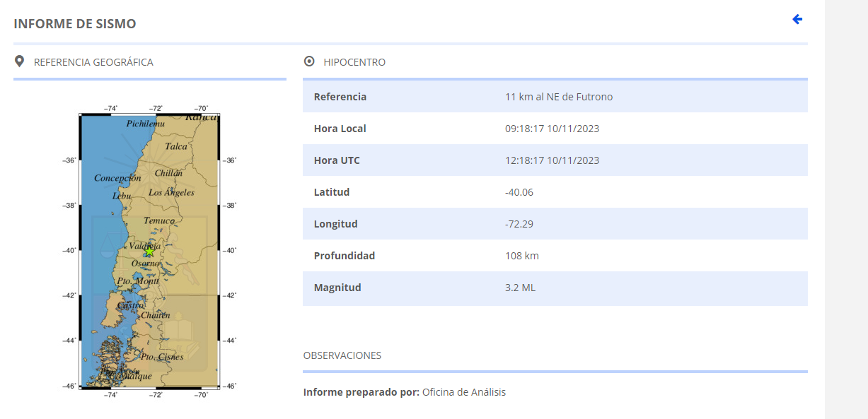Click the green epicenter star on map
This screenshot has height=419, width=868.
[149, 252]
